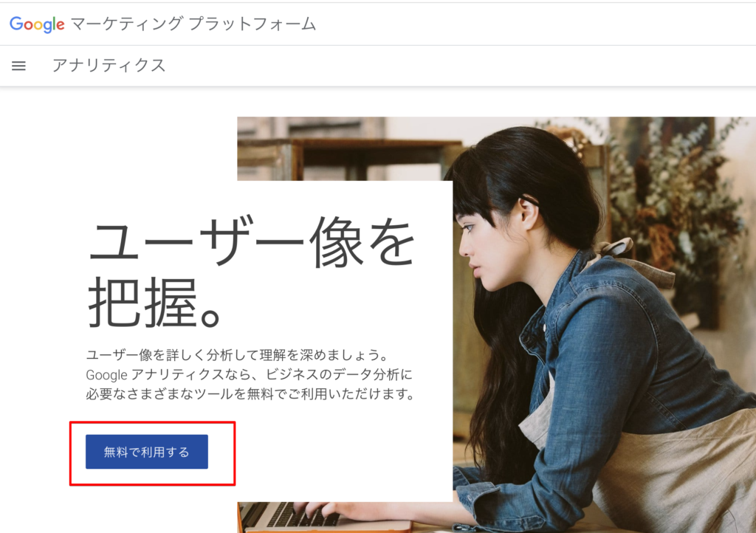
Task: Select the アナリティクス product title
Action: (109, 65)
